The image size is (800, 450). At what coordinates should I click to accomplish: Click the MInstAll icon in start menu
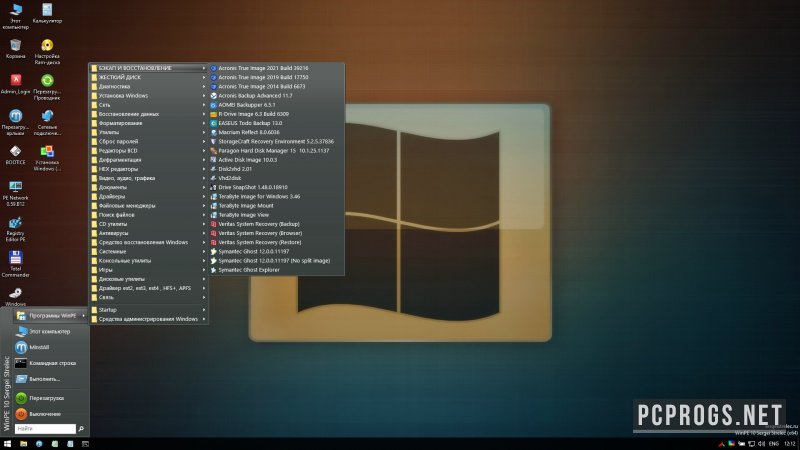pos(21,347)
